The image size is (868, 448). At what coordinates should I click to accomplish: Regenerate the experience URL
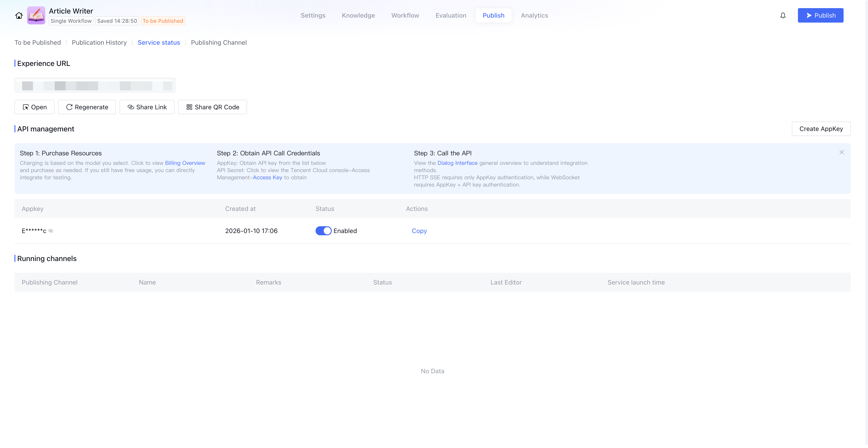coord(87,107)
